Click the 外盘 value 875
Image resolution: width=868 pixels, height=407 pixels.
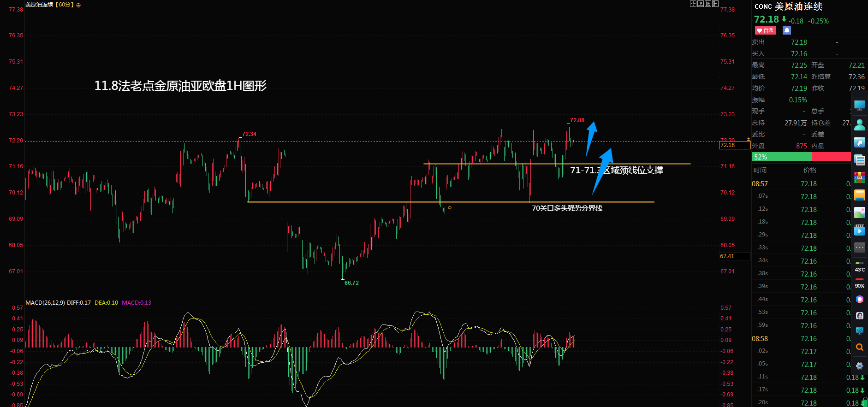pos(802,146)
